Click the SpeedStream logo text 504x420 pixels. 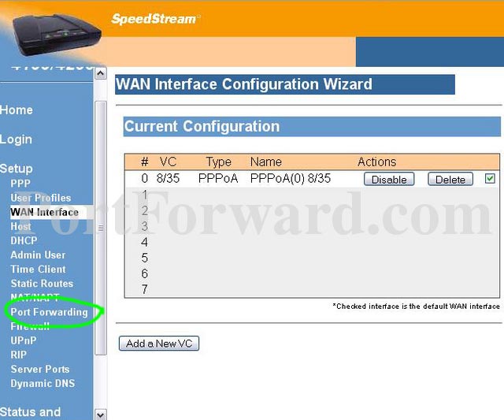point(154,19)
